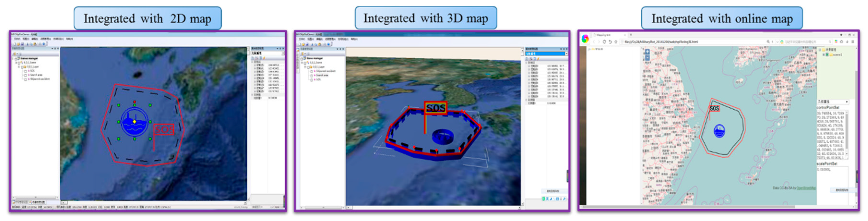
Task: Click the bookmark star icon beside the address bar
Action: pos(616,42)
